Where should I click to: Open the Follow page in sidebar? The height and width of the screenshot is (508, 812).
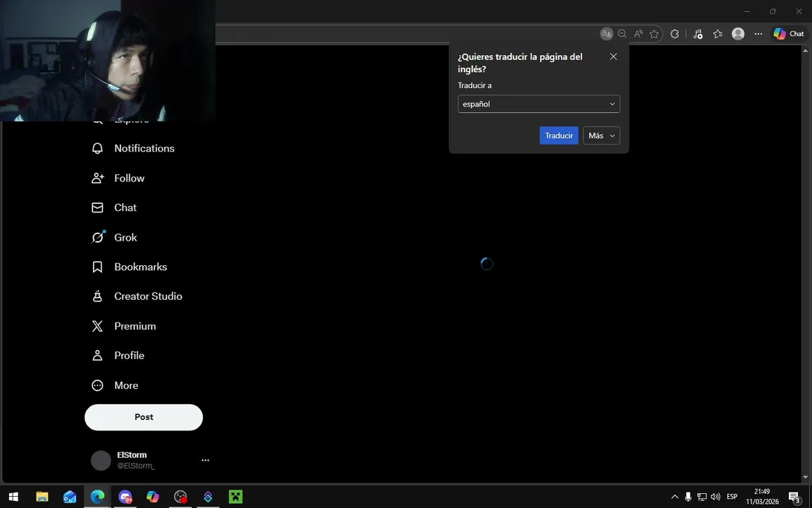118,178
